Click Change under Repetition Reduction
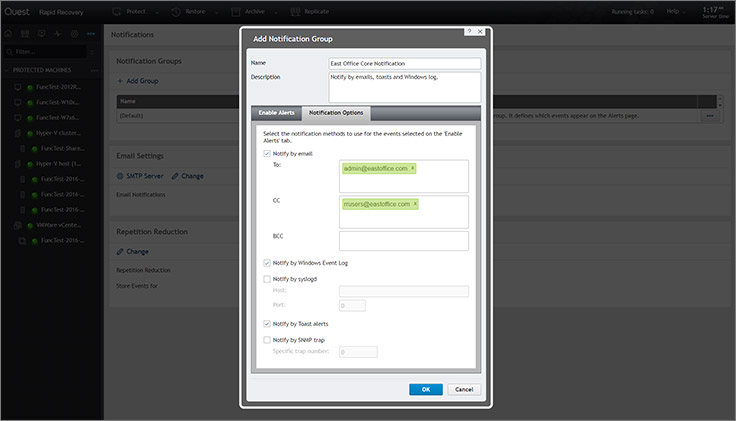 [137, 252]
